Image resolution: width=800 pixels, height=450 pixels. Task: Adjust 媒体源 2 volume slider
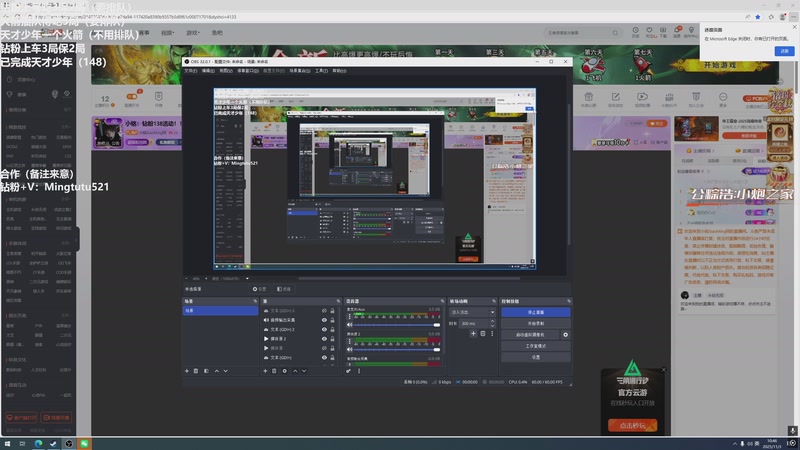click(397, 349)
